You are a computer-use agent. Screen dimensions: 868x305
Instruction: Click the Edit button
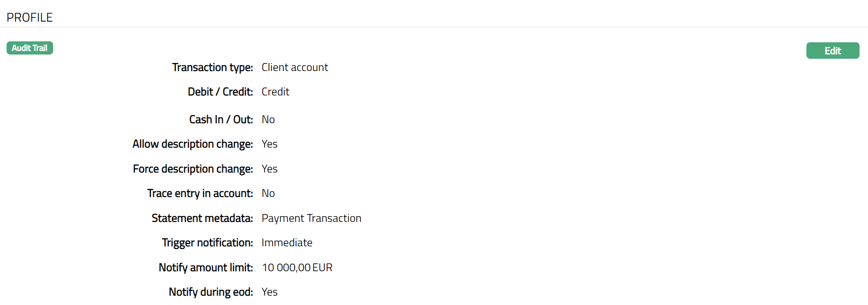(832, 51)
